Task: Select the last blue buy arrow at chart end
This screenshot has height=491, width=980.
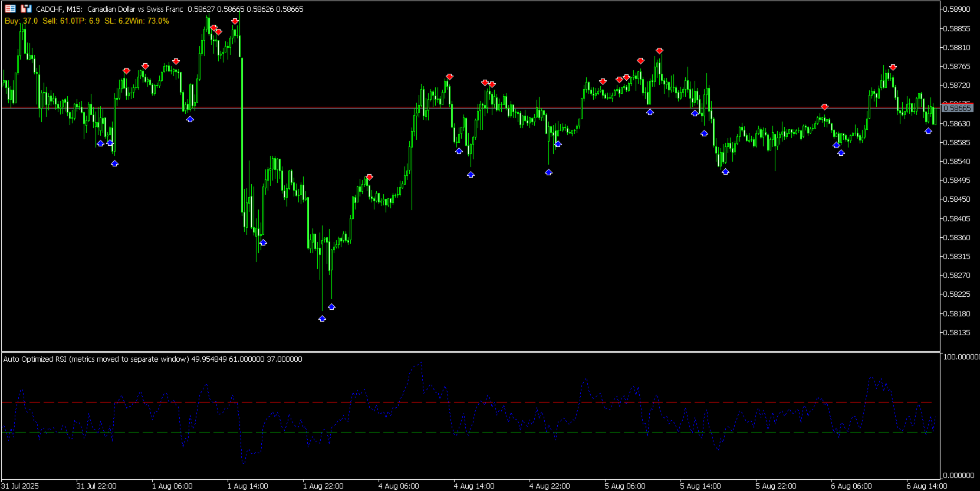Action: 928,131
